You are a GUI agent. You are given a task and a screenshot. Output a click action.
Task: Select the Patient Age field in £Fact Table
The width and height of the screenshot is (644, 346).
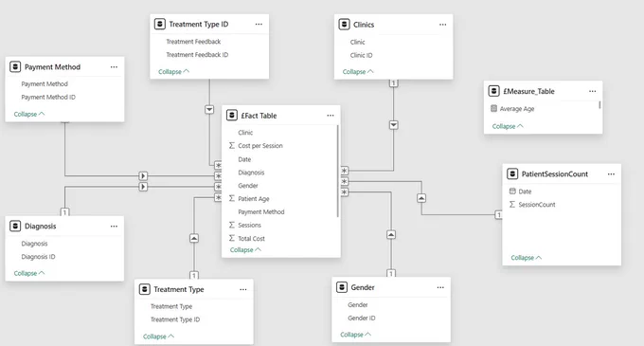click(x=254, y=198)
